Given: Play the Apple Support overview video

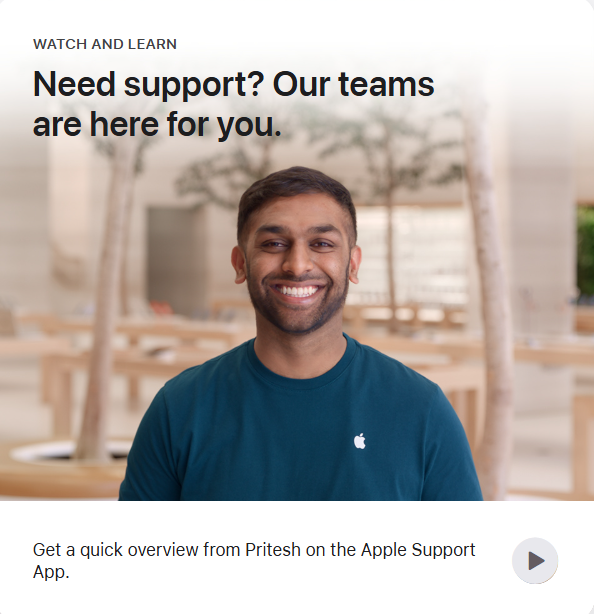Looking at the screenshot, I should pyautogui.click(x=535, y=560).
